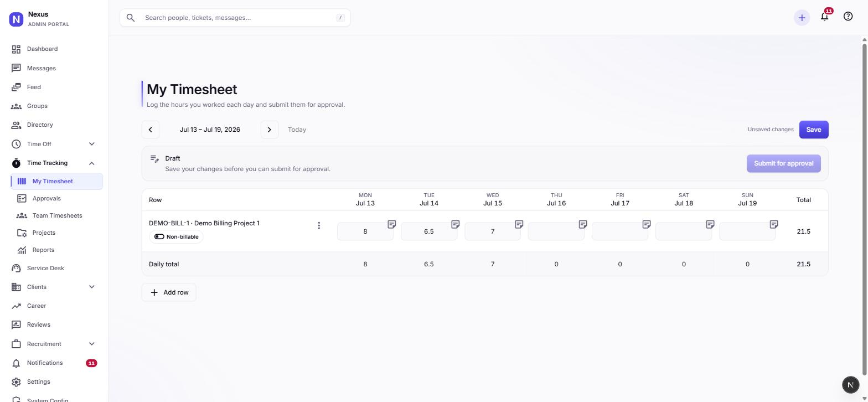Add a note for Wed Jul 15

519,224
